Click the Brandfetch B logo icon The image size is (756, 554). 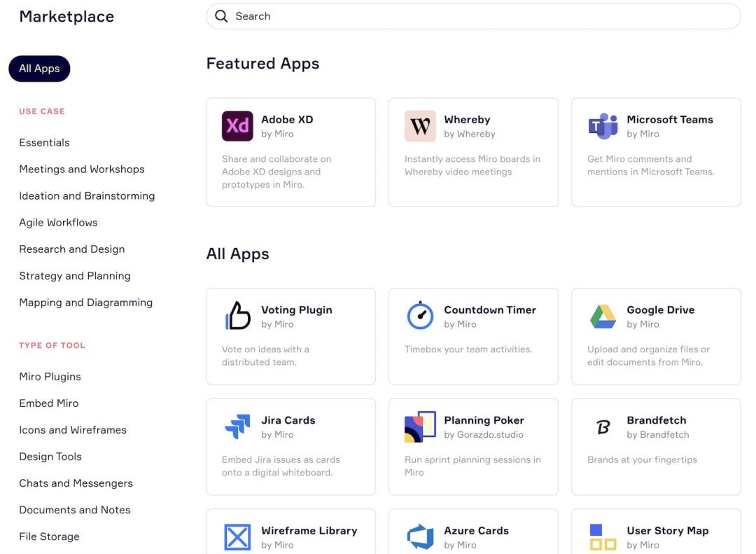click(603, 427)
